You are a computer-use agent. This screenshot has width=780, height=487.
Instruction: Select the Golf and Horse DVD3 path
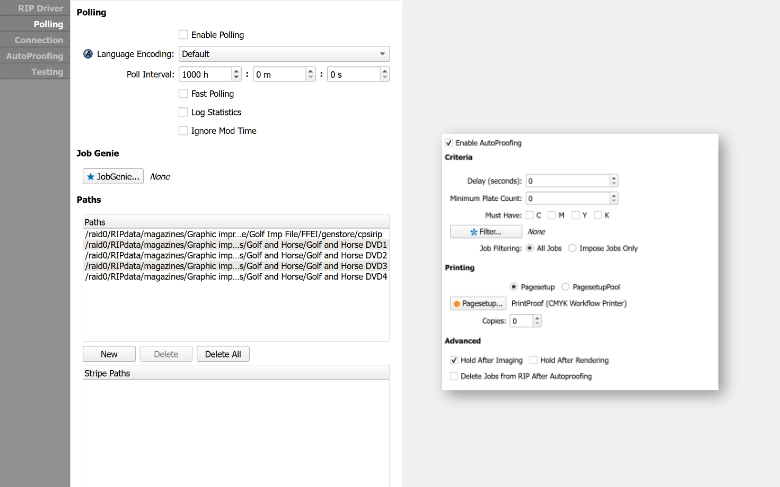pos(235,266)
